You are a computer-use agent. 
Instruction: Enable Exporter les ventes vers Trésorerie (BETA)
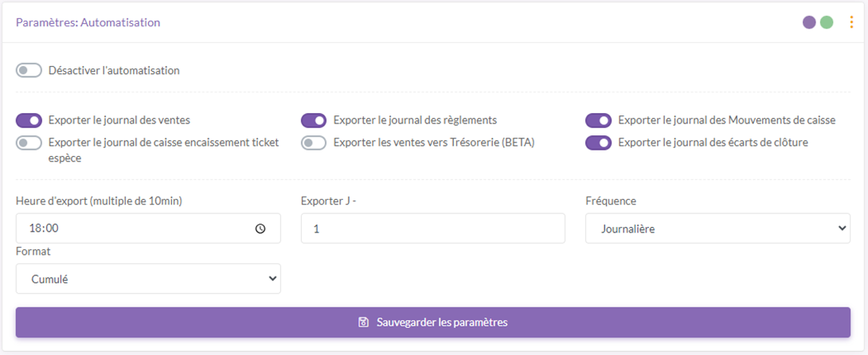coord(314,143)
